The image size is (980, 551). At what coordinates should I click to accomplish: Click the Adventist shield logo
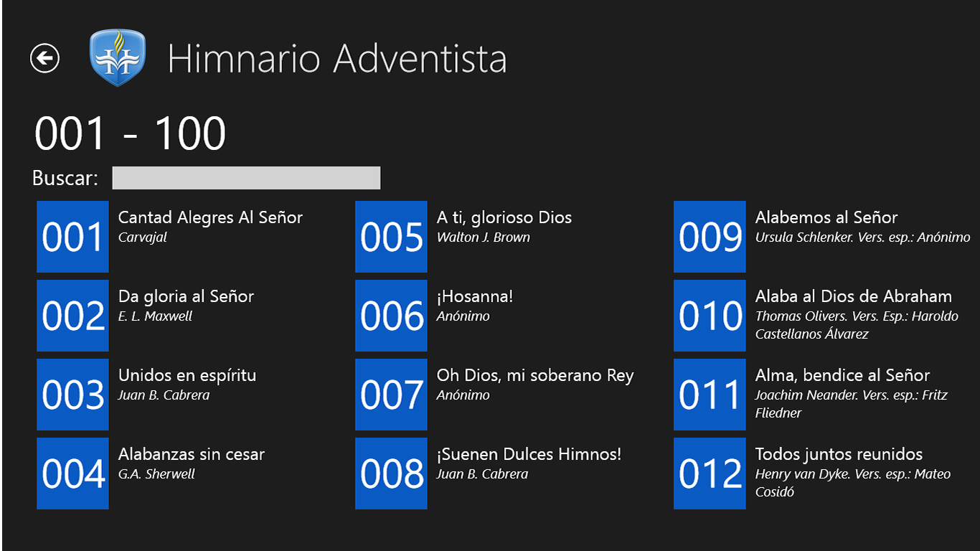coord(118,58)
